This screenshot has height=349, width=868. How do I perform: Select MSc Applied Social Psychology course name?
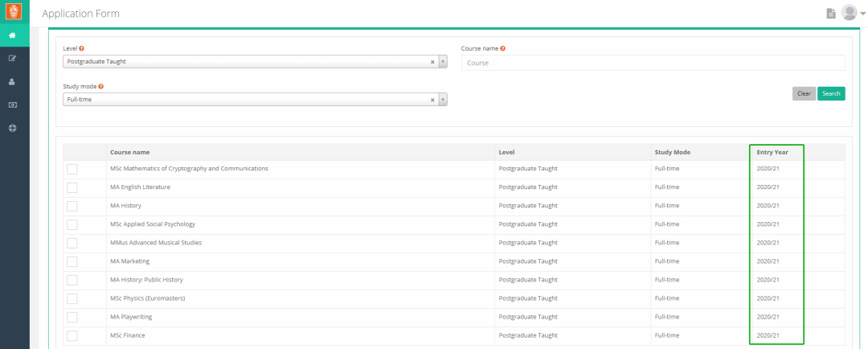coord(153,224)
